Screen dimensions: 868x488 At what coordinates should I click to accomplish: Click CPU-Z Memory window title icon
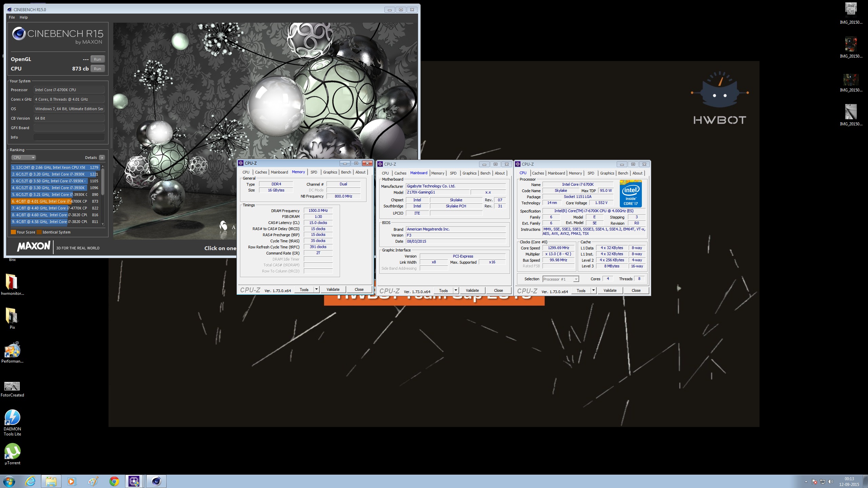pyautogui.click(x=241, y=163)
